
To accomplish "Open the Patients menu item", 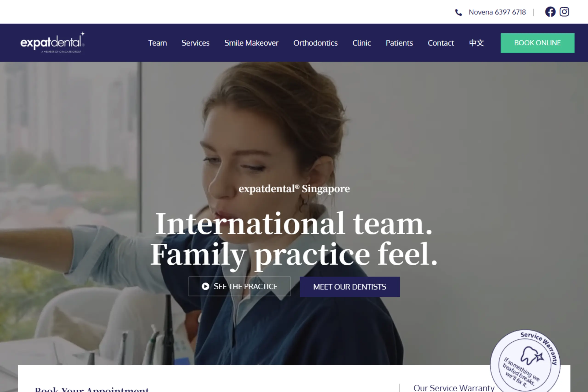I will click(x=399, y=43).
